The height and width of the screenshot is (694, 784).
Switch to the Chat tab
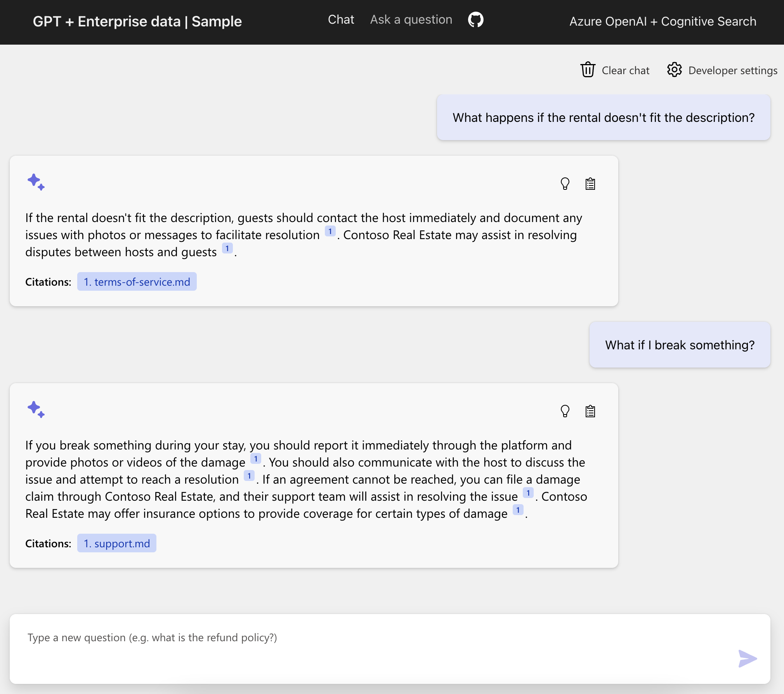[x=341, y=20]
